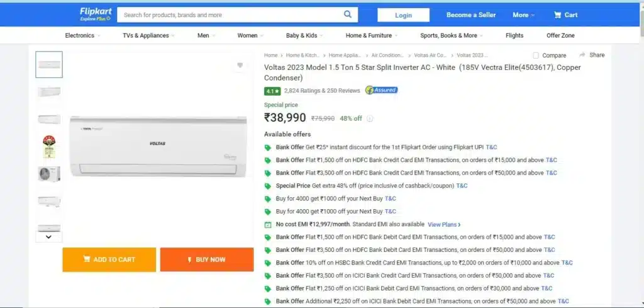Open the Offer Zone menu item
This screenshot has width=644, height=308.
tap(560, 35)
